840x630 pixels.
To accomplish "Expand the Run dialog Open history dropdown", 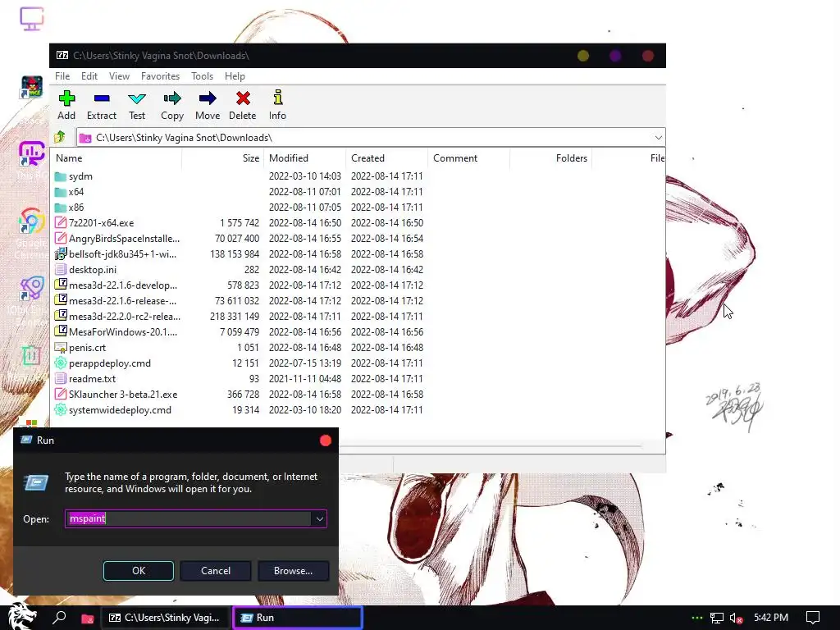I will point(320,518).
